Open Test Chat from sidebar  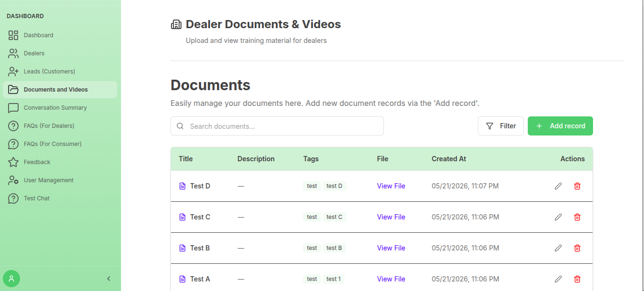tap(60, 198)
